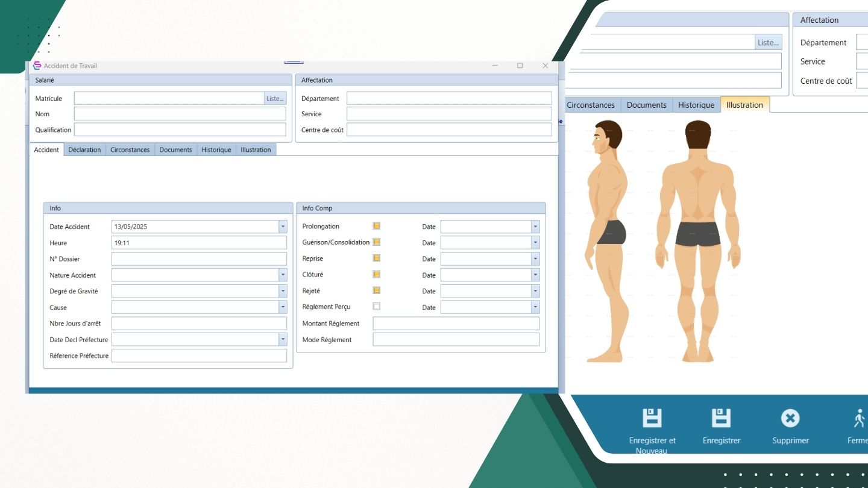Toggle the Prolongation checkbox

(377, 226)
